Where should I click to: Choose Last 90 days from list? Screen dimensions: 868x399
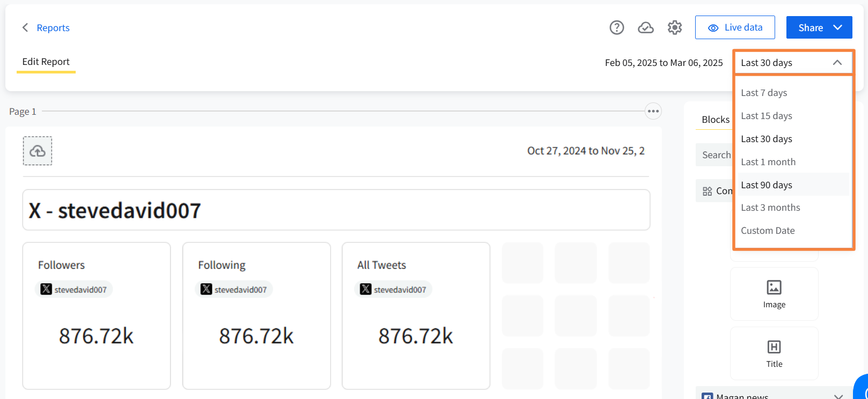(767, 185)
